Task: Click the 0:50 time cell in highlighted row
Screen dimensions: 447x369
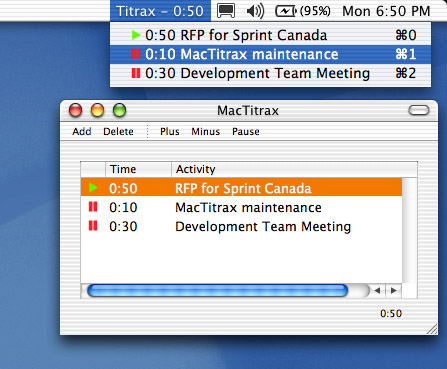Action: (123, 189)
